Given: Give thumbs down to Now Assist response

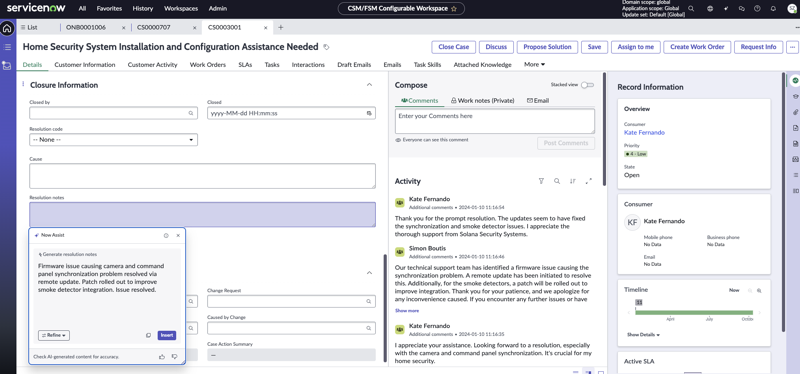Looking at the screenshot, I should [174, 357].
